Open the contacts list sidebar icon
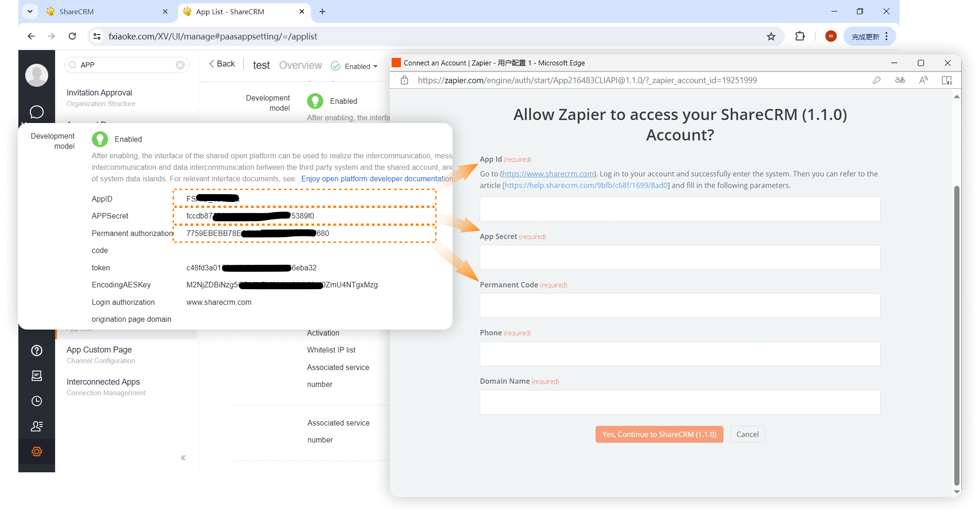980x515 pixels. coord(37,426)
